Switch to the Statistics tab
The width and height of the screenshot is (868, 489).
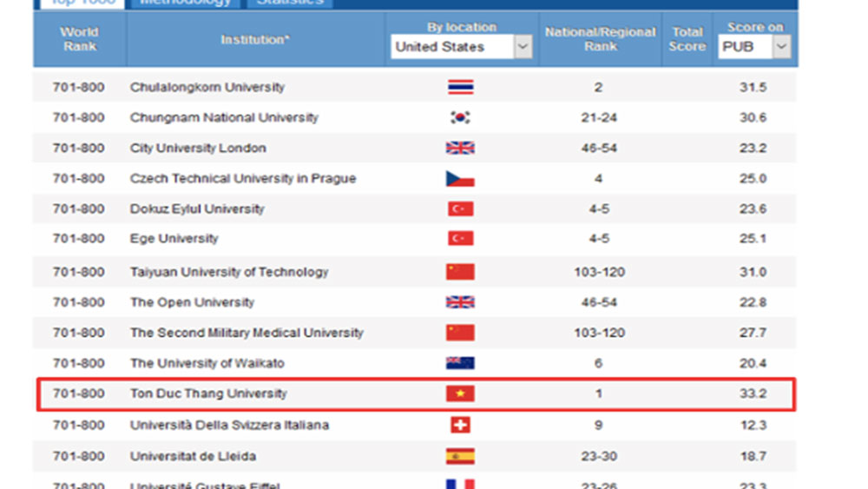290,3
